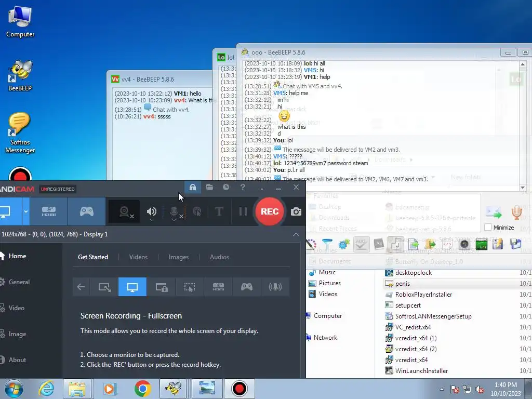The width and height of the screenshot is (532, 399).
Task: Click the send file envelope icon
Action: (x=494, y=212)
